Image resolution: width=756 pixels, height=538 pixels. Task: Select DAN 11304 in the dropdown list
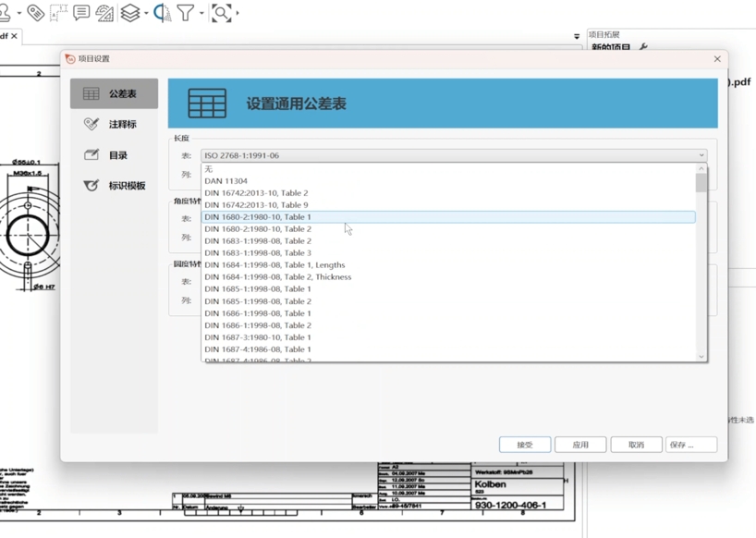pos(226,181)
